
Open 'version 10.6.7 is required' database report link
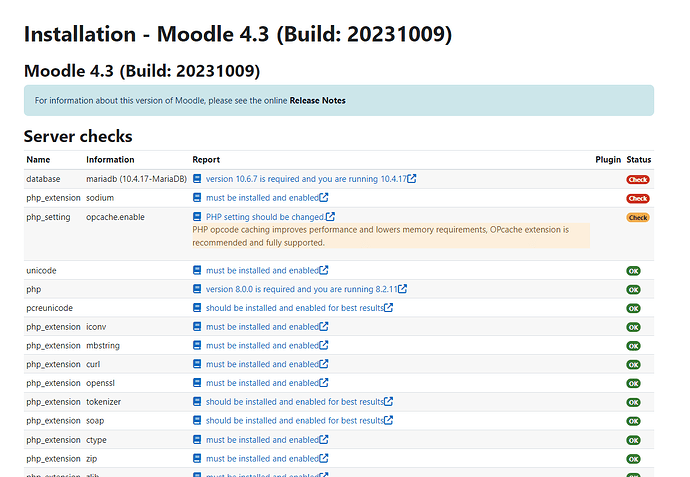[306, 179]
